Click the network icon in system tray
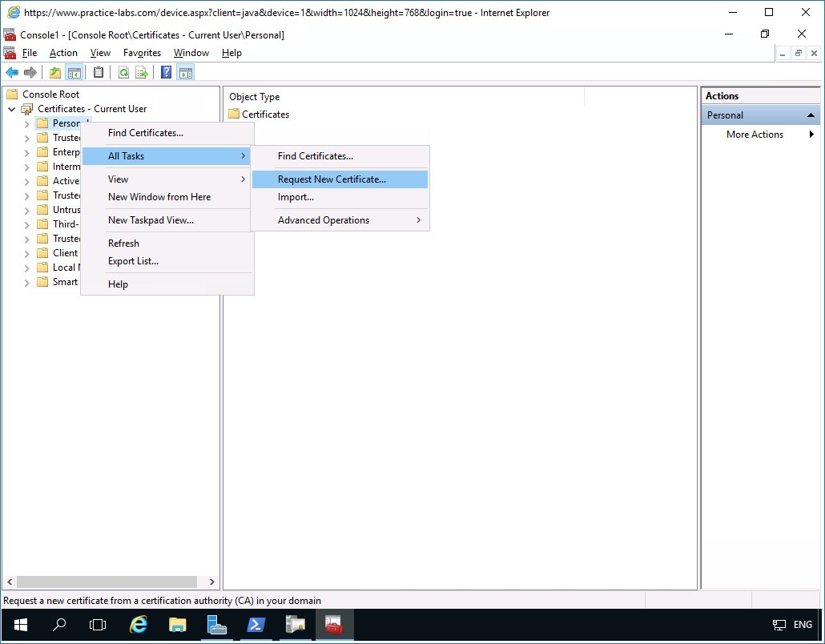Image resolution: width=825 pixels, height=644 pixels. point(779,625)
